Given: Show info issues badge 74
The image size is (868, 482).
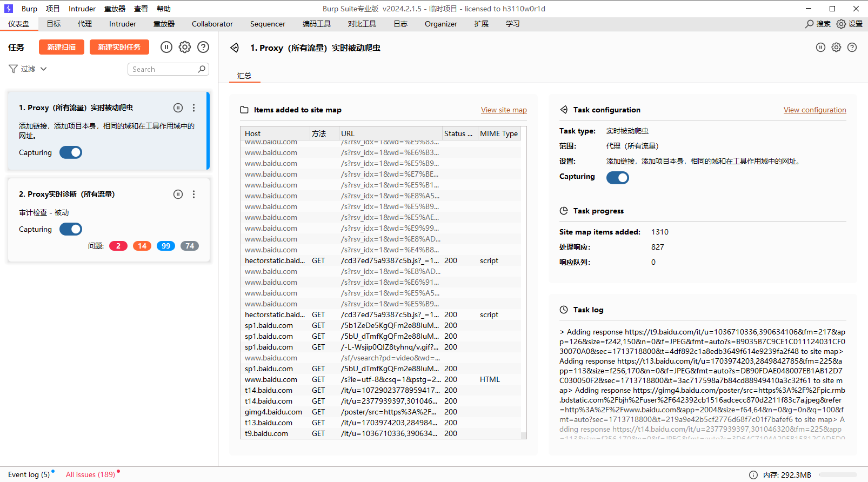Looking at the screenshot, I should pos(190,246).
